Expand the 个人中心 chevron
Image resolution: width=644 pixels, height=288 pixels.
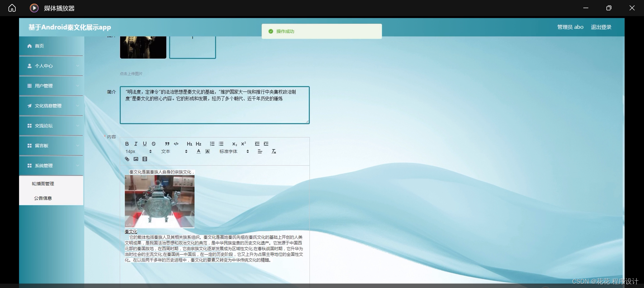[x=77, y=66]
